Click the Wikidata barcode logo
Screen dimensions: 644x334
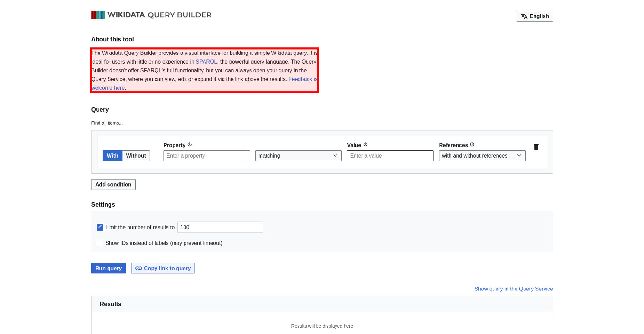(98, 15)
